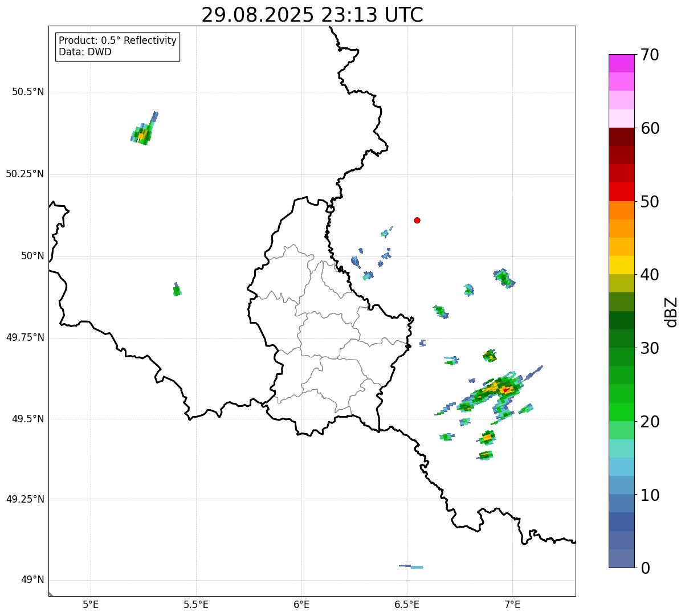Screen dimensions: 685x616
Task: Click the 7°E longitude label
Action: point(512,604)
